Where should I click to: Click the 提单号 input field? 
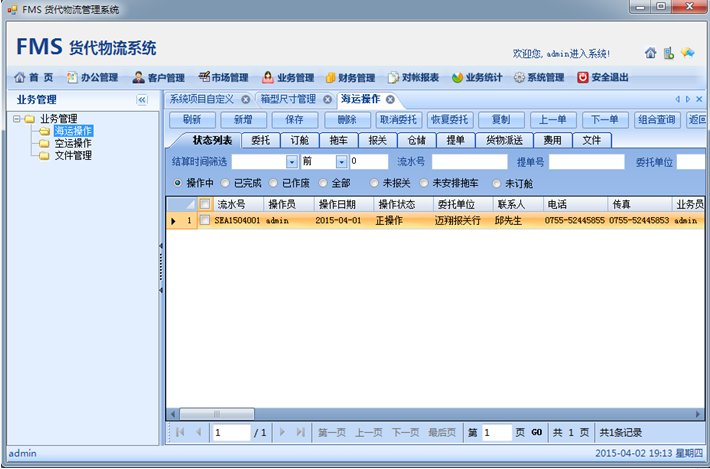point(586,161)
